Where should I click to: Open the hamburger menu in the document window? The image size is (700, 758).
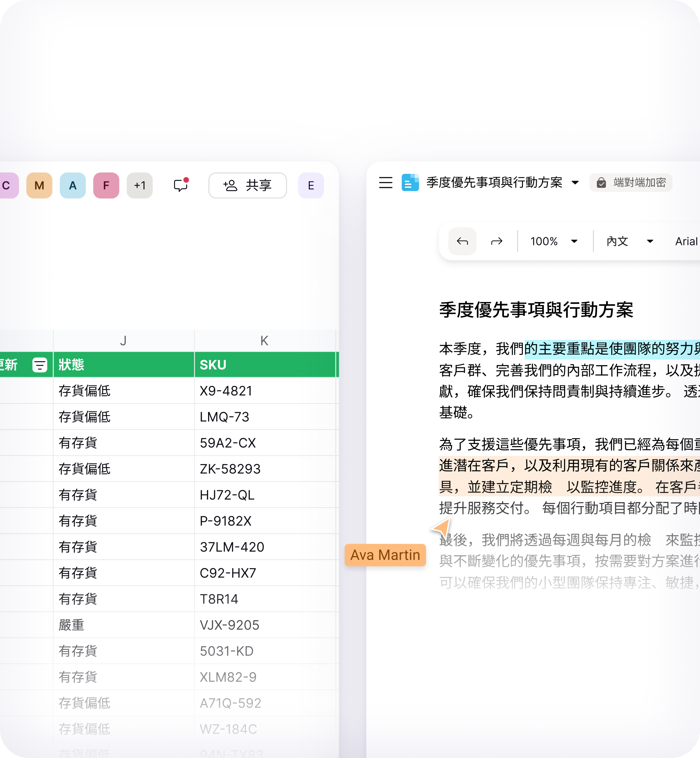pos(385,183)
